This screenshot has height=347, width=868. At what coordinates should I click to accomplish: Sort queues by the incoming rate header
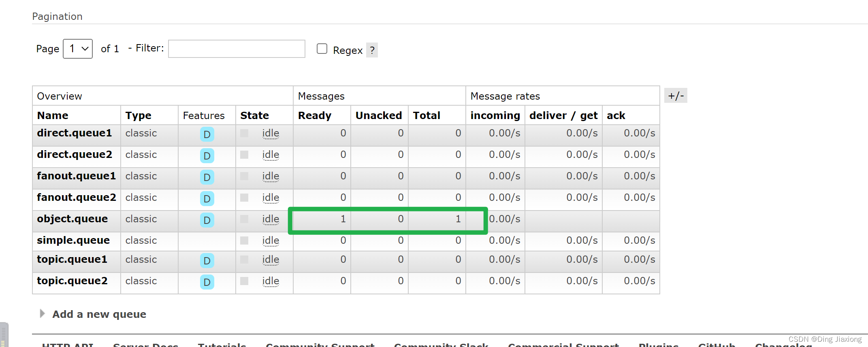pos(495,115)
